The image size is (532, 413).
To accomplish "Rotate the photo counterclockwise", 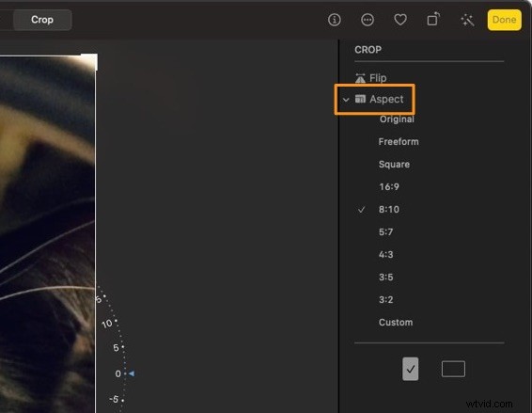I will [x=433, y=20].
